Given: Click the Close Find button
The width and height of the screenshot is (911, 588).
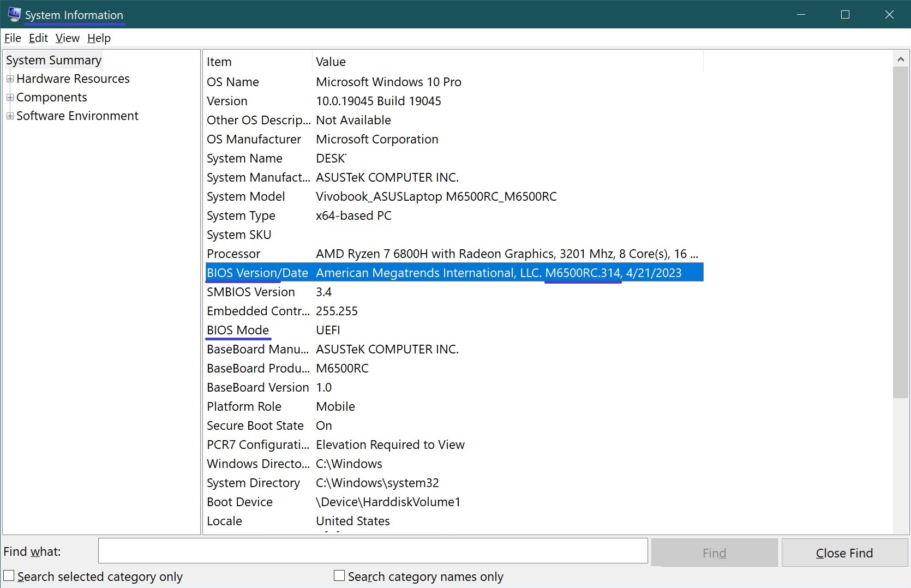Looking at the screenshot, I should [x=844, y=553].
